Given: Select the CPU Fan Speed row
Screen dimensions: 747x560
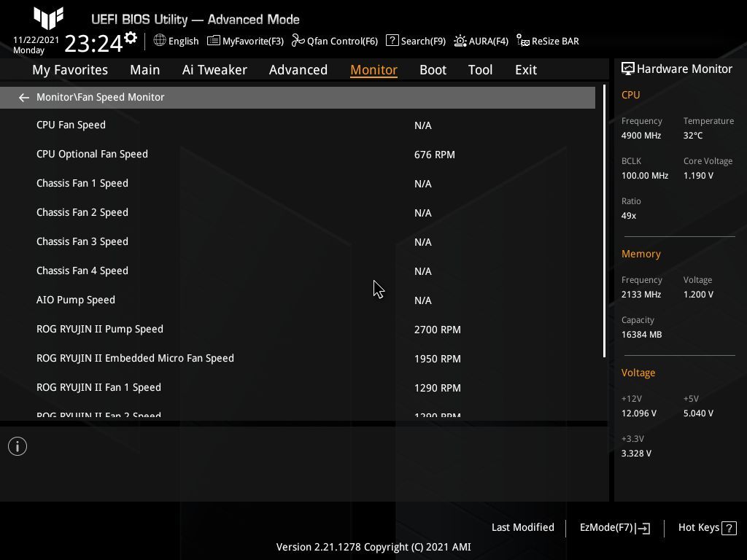Looking at the screenshot, I should coord(298,125).
